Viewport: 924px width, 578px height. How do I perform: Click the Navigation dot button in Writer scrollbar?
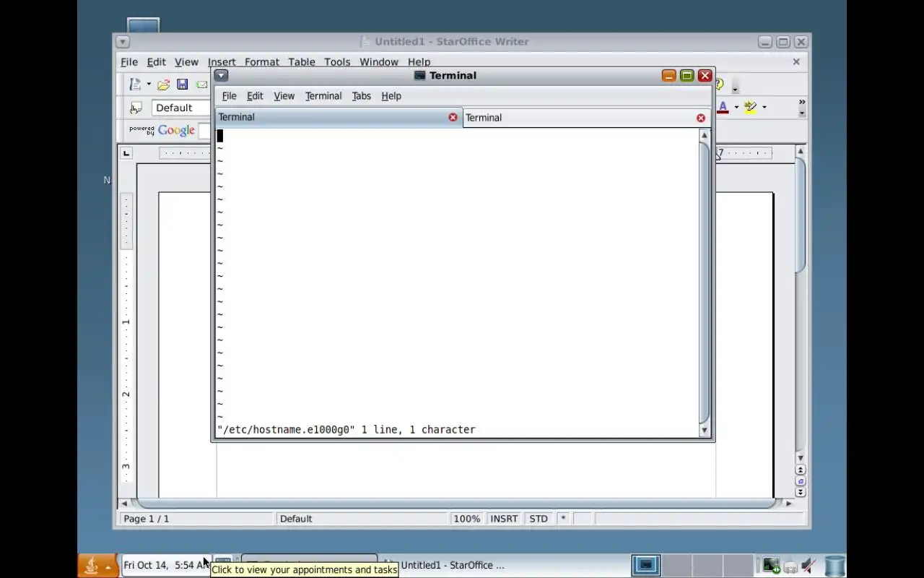click(x=800, y=481)
